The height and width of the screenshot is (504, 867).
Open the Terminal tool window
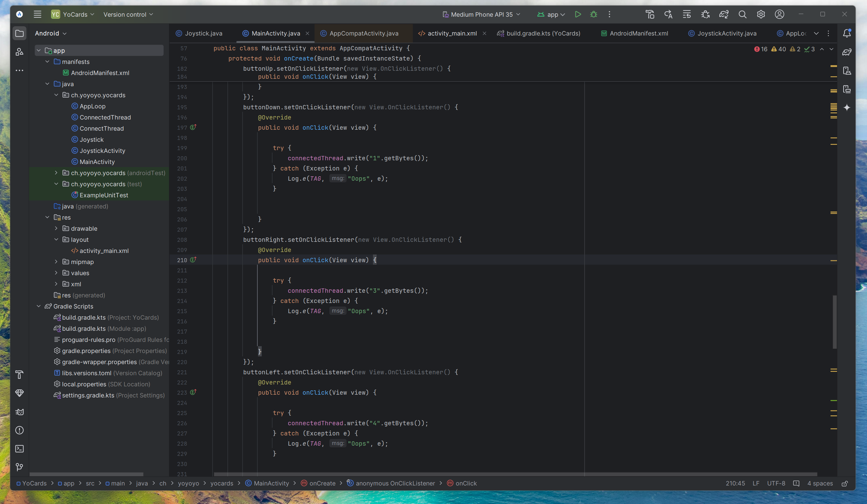[x=19, y=449]
